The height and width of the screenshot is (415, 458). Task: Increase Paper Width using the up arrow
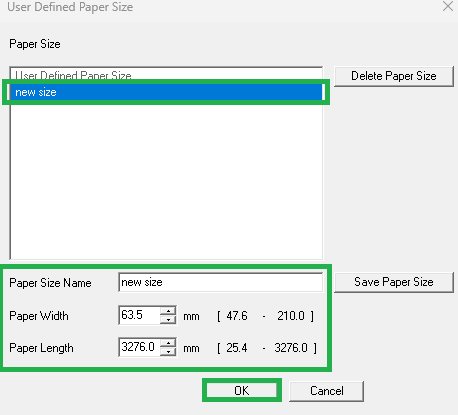[x=168, y=311]
